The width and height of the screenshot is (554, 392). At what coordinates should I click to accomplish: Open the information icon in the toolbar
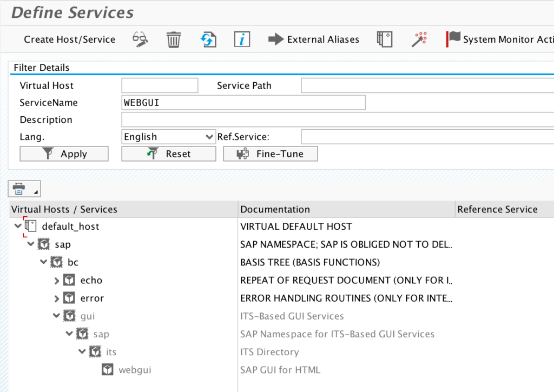[x=241, y=39]
